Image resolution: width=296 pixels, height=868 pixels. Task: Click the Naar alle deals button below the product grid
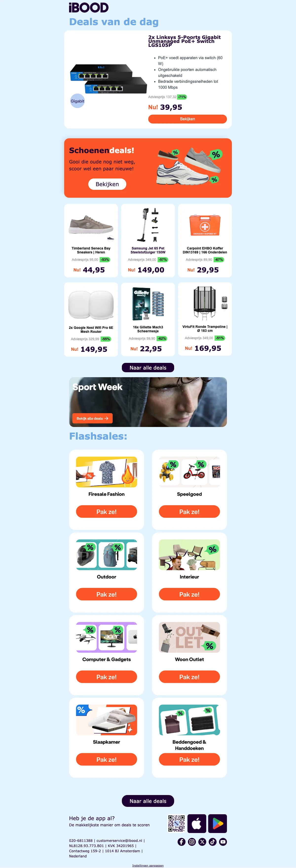[148, 368]
